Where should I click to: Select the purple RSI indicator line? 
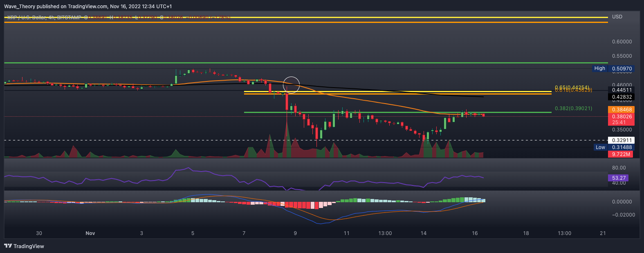tap(244, 179)
